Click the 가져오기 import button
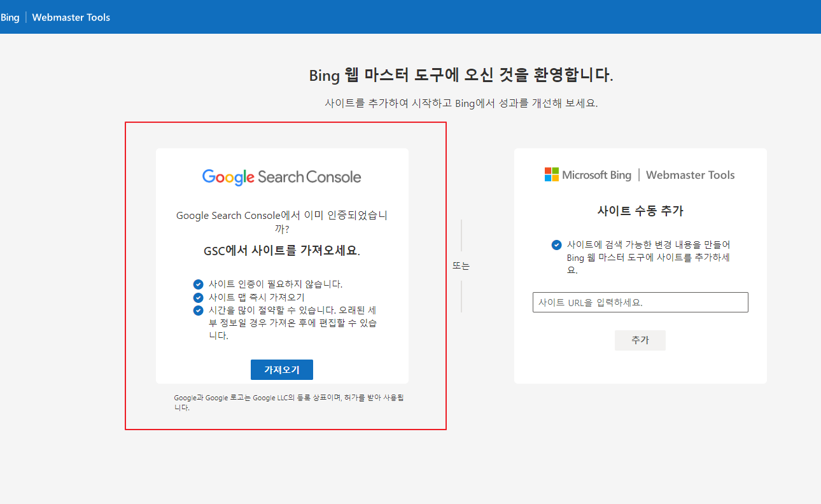The width and height of the screenshot is (821, 504). pos(282,370)
